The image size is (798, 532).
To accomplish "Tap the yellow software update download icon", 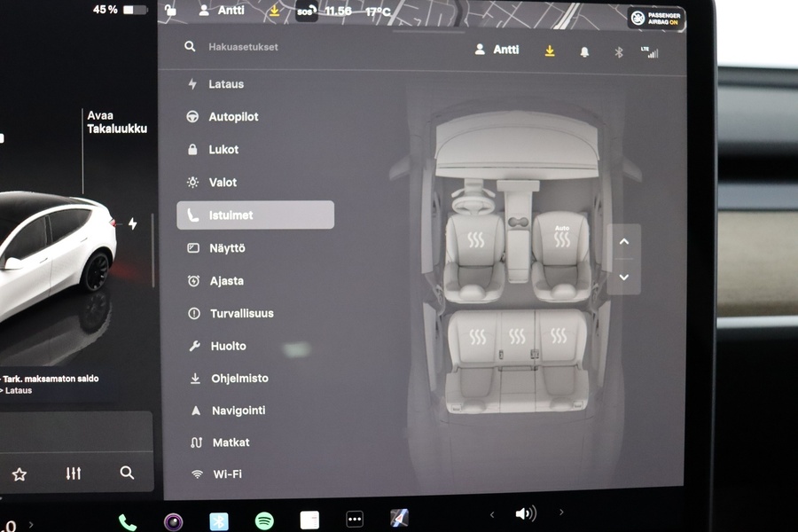I will pyautogui.click(x=549, y=51).
